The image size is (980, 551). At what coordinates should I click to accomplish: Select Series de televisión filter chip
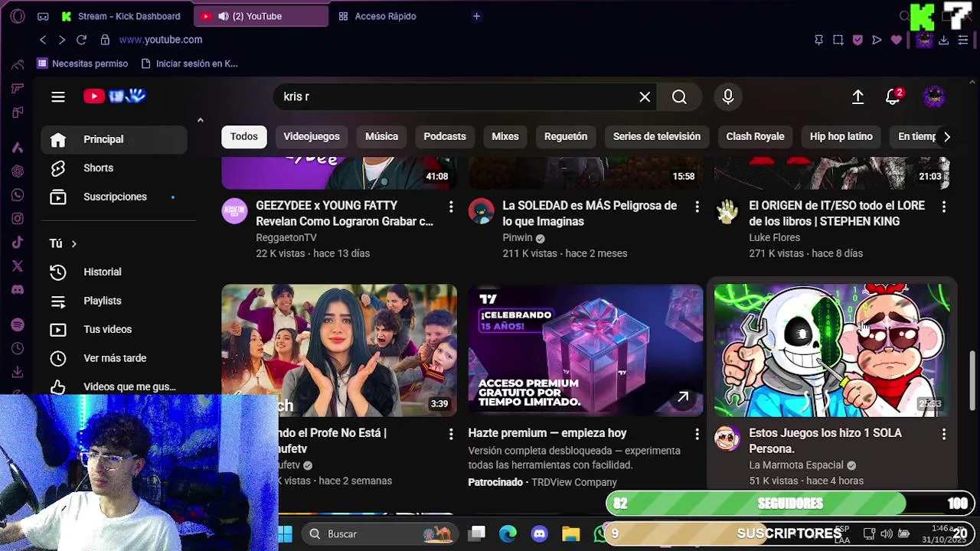tap(657, 136)
